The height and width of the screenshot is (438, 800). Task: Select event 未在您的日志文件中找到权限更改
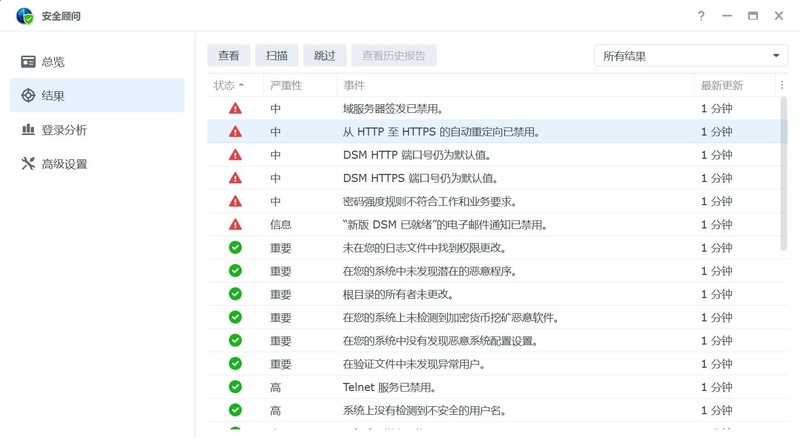[x=424, y=248]
